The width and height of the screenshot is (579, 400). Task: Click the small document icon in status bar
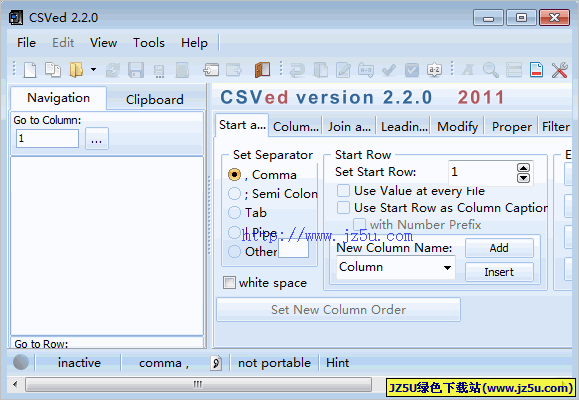[216, 363]
